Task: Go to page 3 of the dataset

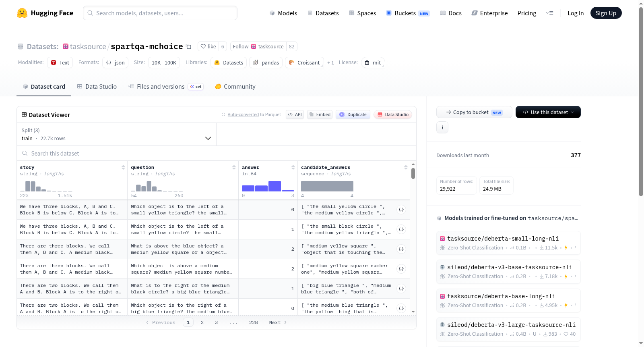Action: pyautogui.click(x=216, y=322)
